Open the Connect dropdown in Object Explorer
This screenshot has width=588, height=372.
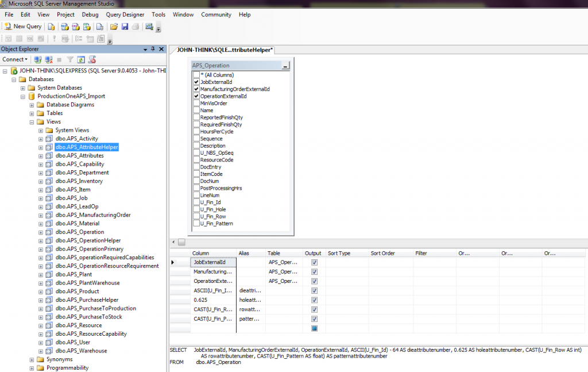14,59
